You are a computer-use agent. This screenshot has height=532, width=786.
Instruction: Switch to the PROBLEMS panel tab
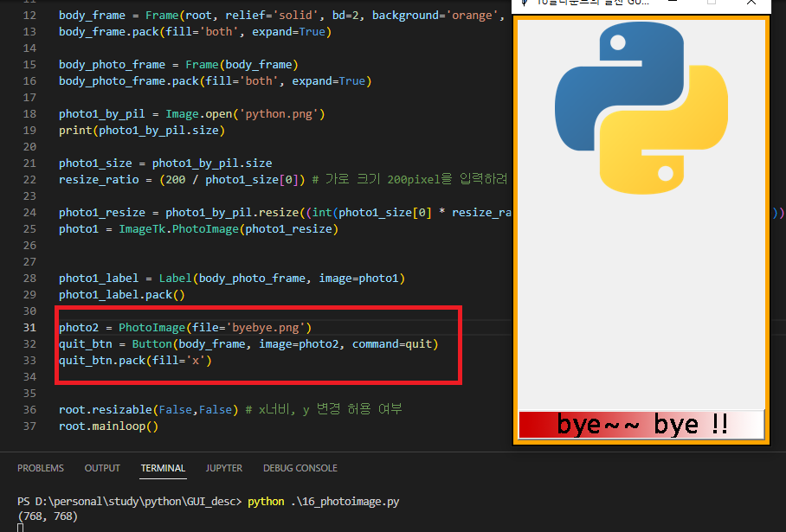tap(41, 468)
